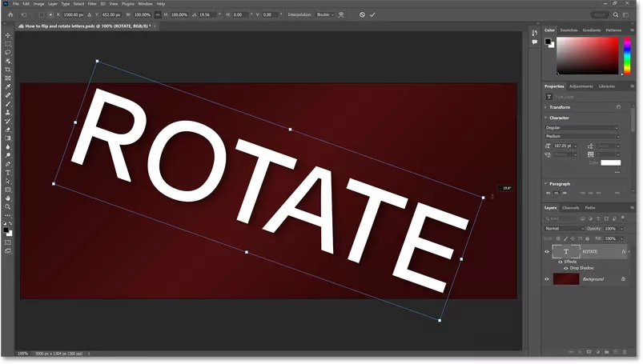The height and width of the screenshot is (364, 643).
Task: Open the Normal blend mode dropdown
Action: click(564, 228)
